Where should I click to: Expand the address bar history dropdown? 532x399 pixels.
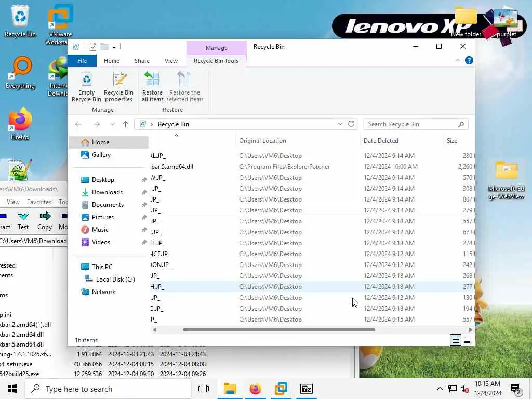340,124
